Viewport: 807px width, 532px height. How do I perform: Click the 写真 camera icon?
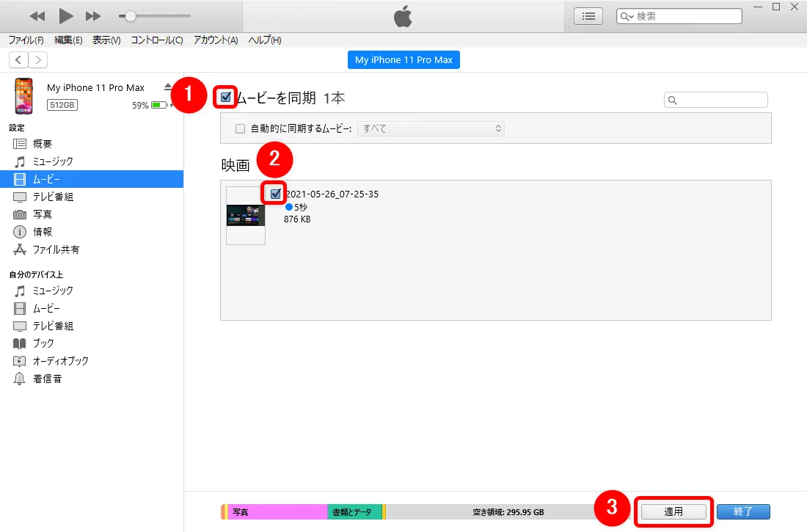[x=20, y=214]
